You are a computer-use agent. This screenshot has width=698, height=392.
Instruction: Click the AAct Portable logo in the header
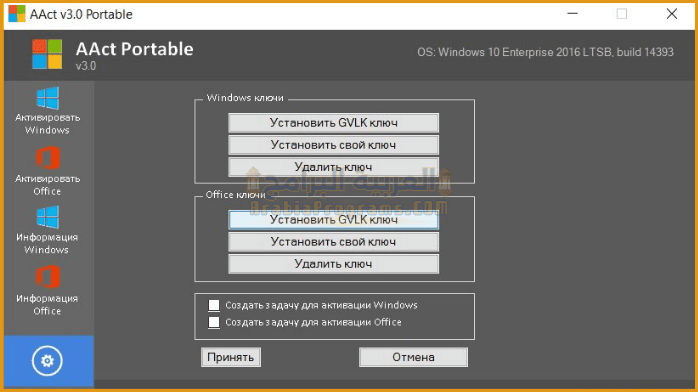(47, 54)
